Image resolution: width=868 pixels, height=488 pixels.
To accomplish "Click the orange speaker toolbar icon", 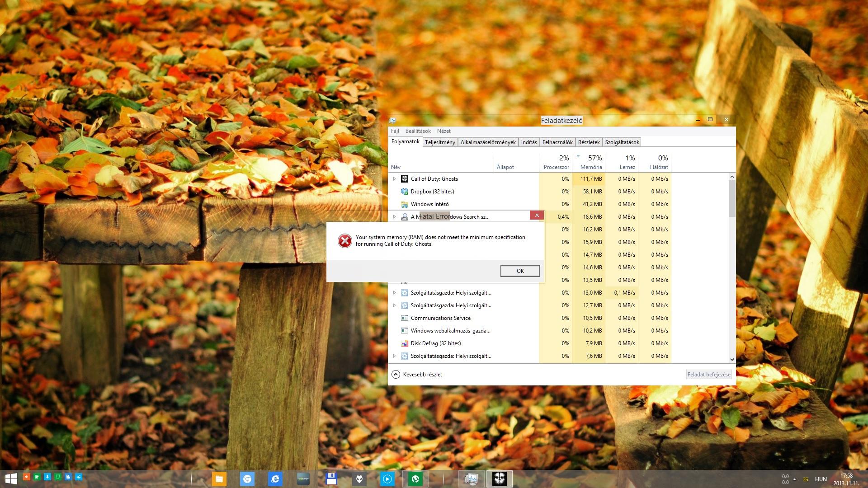I will tap(27, 477).
